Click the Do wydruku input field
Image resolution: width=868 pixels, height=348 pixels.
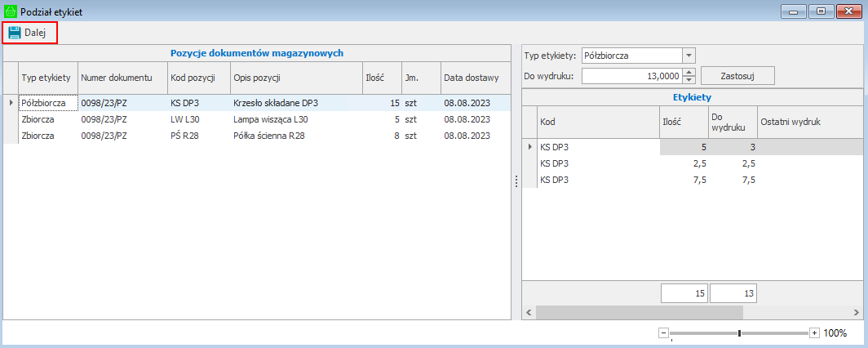click(630, 75)
